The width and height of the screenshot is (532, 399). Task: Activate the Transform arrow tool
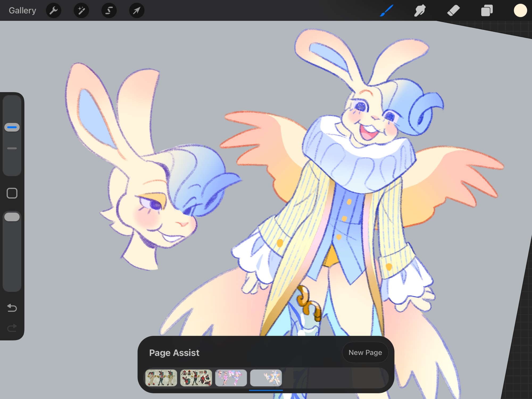tap(136, 11)
